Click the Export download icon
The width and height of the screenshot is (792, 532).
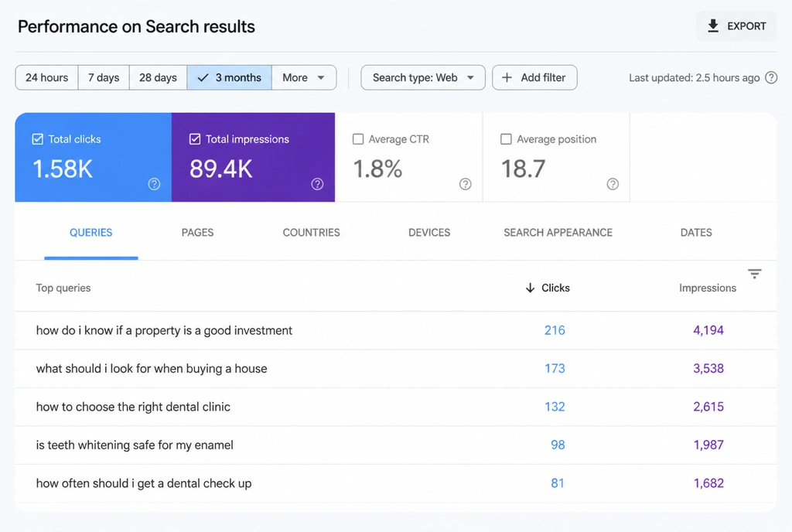[x=712, y=26]
